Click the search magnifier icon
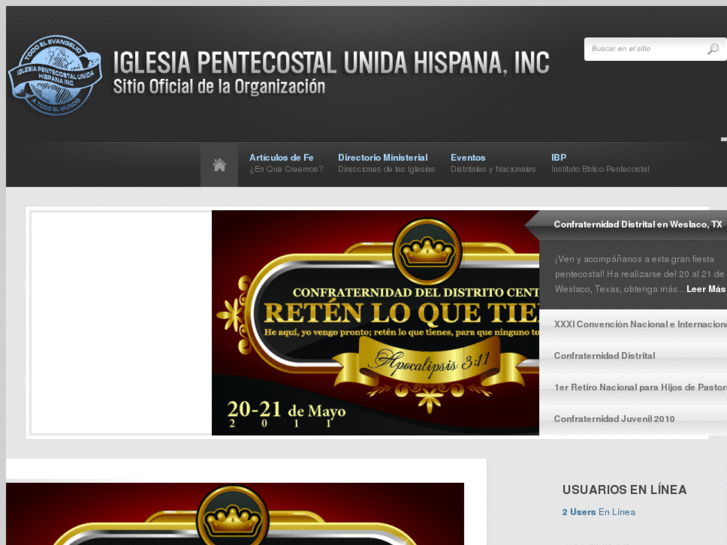The height and width of the screenshot is (545, 727). 713,49
